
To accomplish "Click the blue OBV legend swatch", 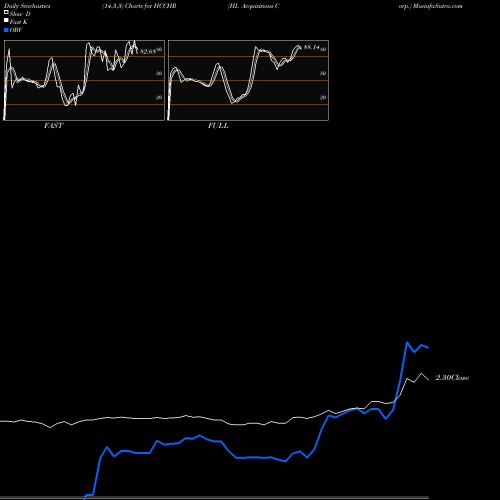I will [6, 30].
